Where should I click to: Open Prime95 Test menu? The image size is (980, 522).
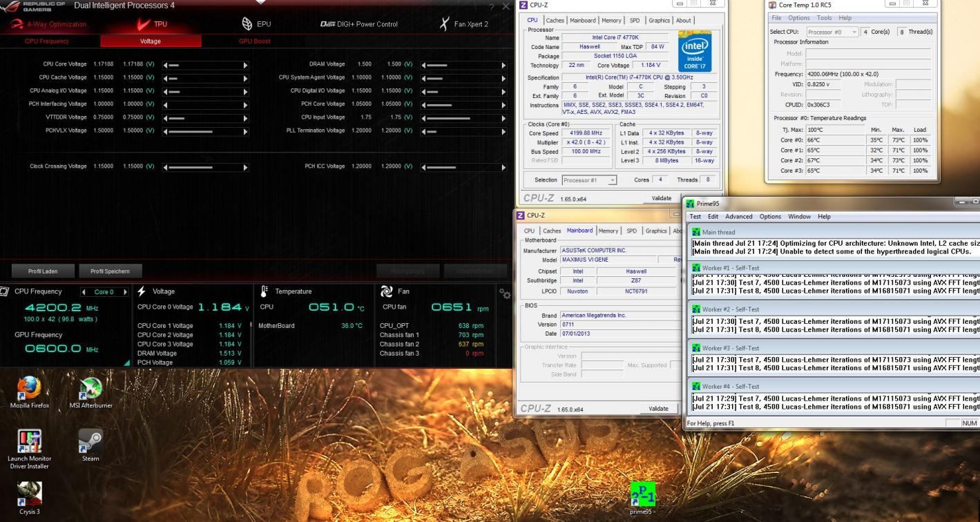pyautogui.click(x=695, y=217)
